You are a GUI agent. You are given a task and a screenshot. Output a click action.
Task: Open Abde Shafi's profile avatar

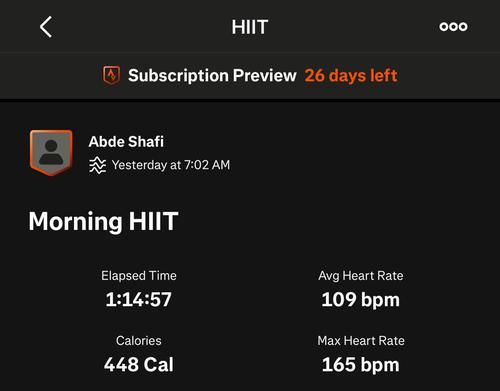click(x=51, y=153)
